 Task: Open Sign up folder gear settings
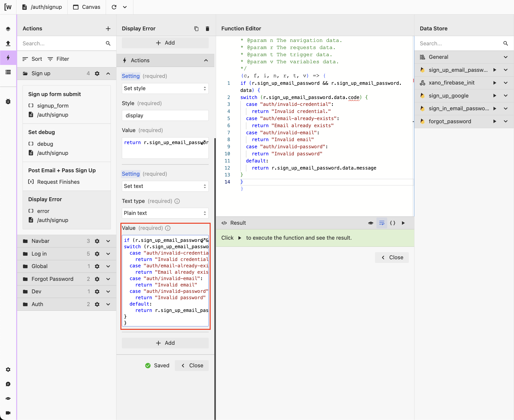tap(97, 74)
